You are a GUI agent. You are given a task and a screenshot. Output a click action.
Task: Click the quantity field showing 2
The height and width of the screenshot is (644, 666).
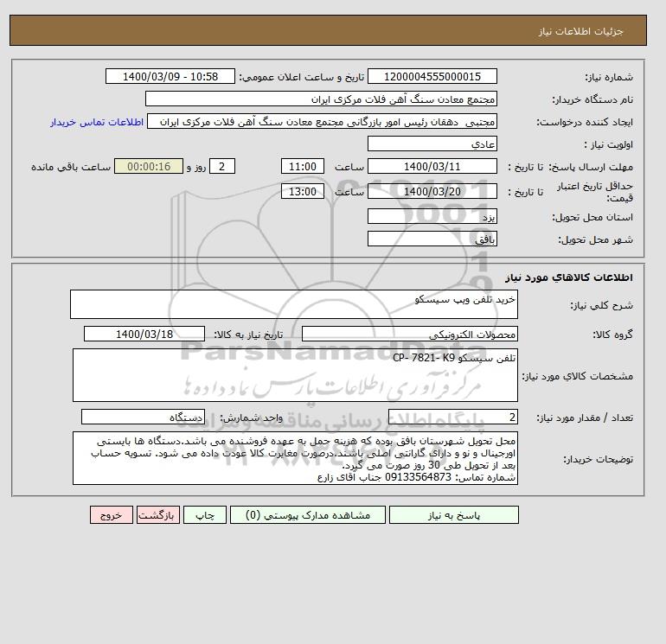click(453, 418)
